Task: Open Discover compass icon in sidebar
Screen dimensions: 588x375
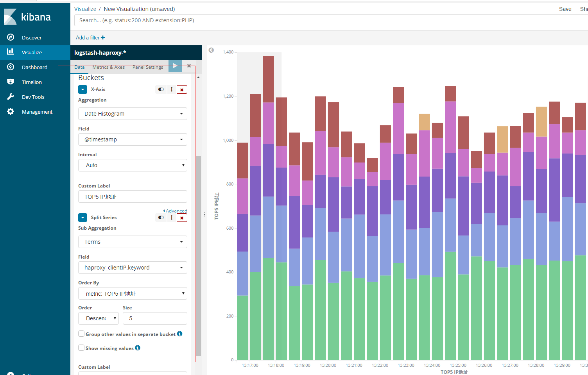Action: [11, 37]
